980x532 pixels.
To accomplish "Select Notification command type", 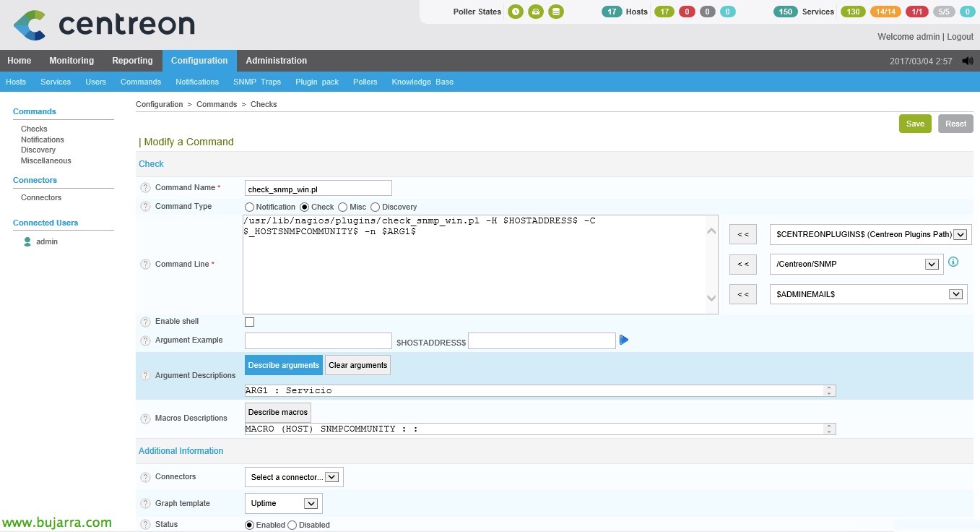I will 250,207.
